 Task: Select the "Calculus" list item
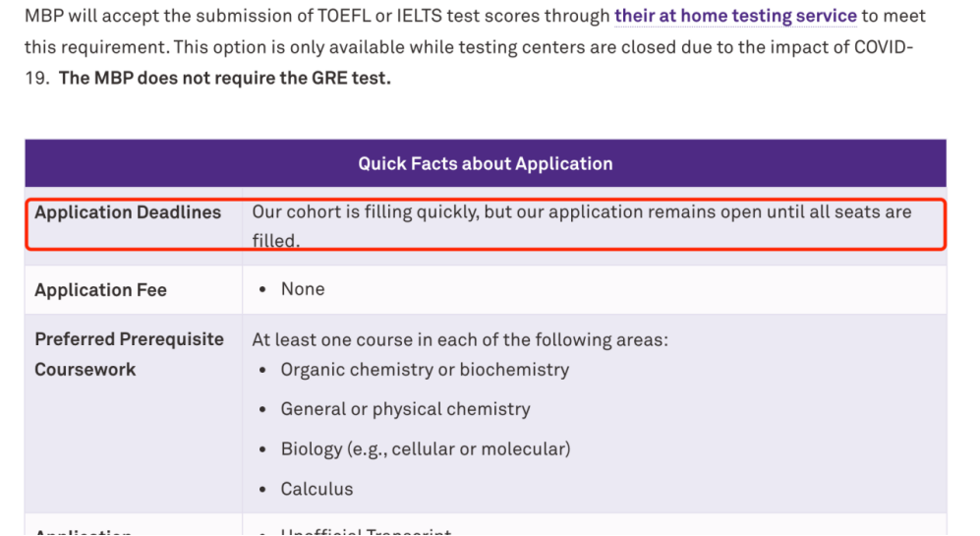tap(317, 489)
